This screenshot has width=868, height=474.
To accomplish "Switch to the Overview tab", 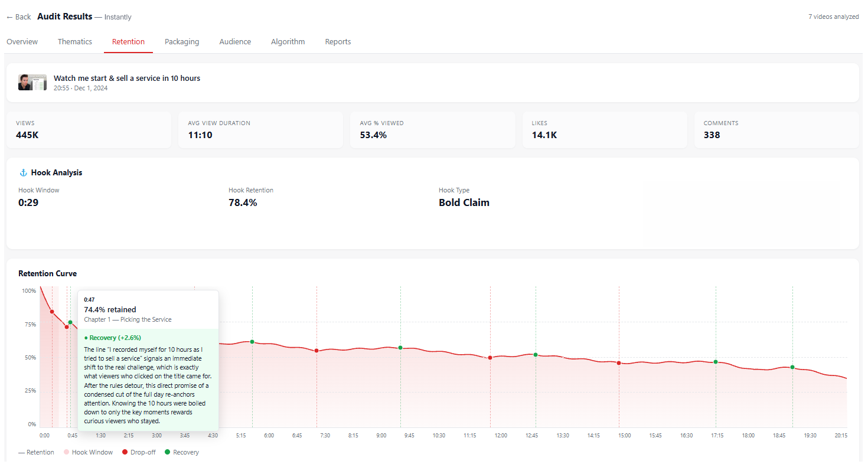I will coord(22,42).
